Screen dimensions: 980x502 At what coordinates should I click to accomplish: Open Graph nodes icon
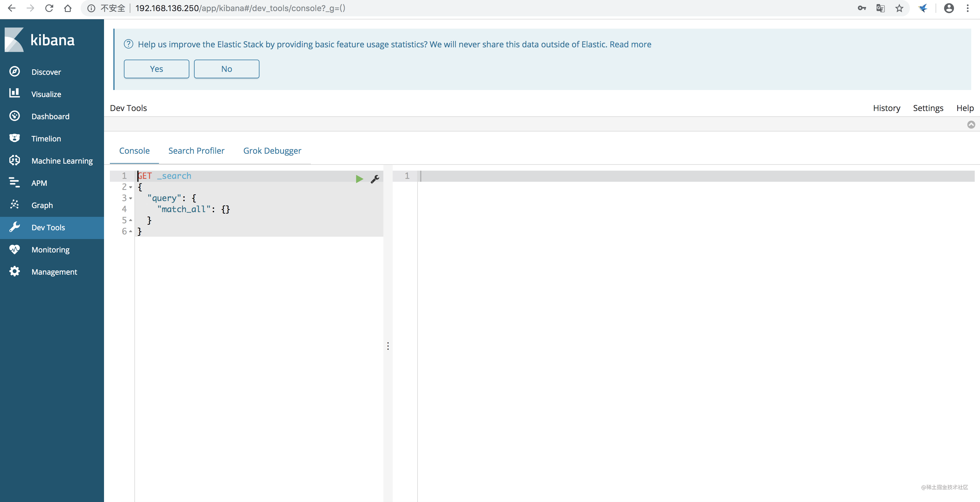(x=14, y=204)
